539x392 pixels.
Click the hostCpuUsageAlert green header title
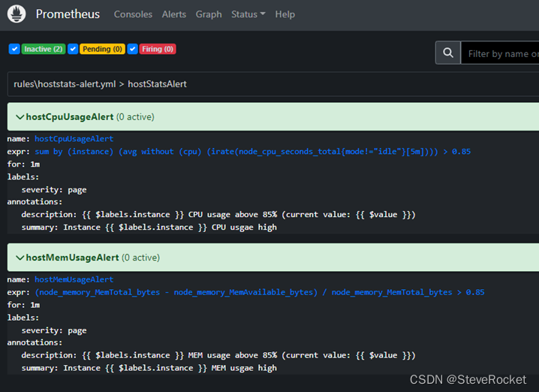point(70,117)
